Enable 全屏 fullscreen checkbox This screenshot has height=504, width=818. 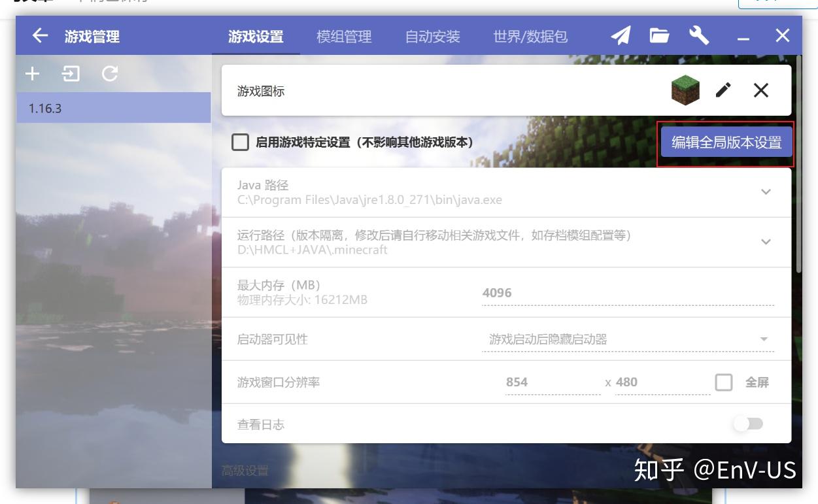point(724,382)
